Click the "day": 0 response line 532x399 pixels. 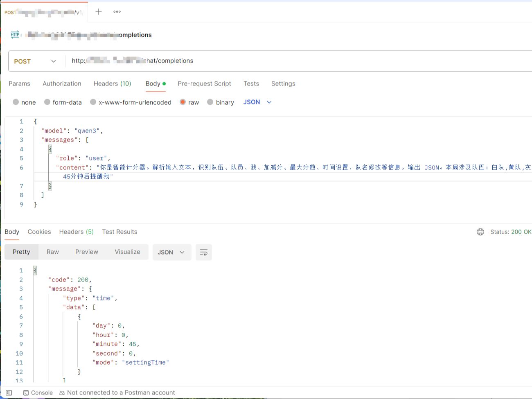tap(108, 326)
